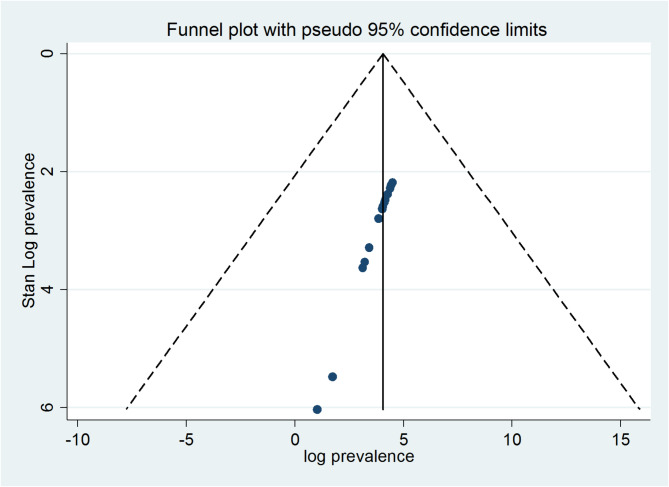This screenshot has height=487, width=669.
Task: Click the x-axis tick label -5
Action: tap(186, 438)
